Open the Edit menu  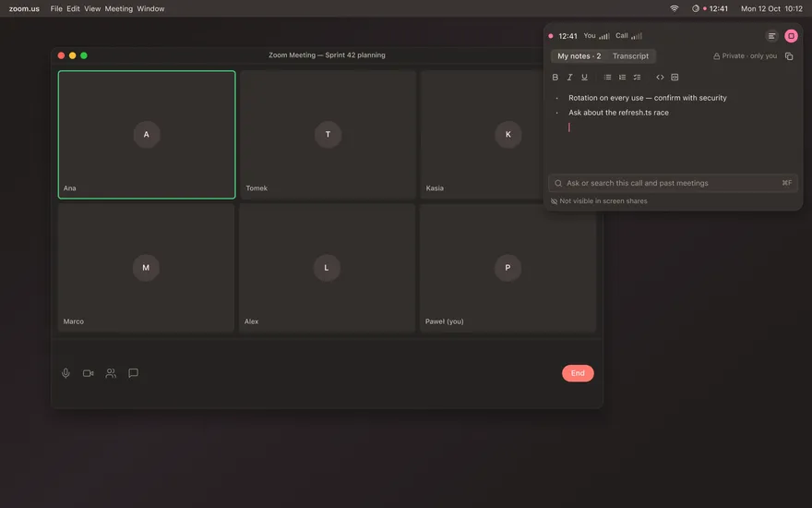coord(73,8)
